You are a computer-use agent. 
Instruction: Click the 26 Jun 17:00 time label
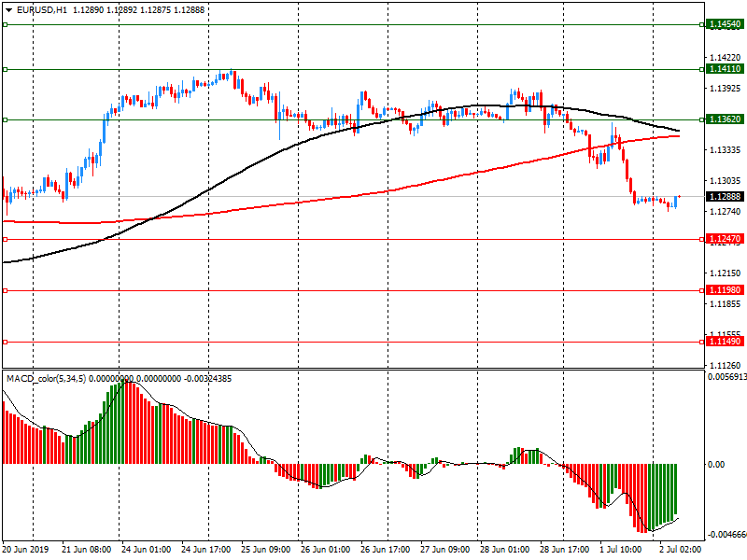[x=385, y=550]
